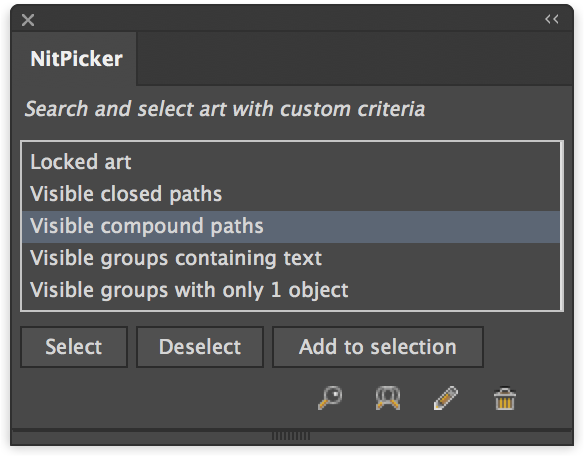Click the italic search criteria description text

click(225, 109)
